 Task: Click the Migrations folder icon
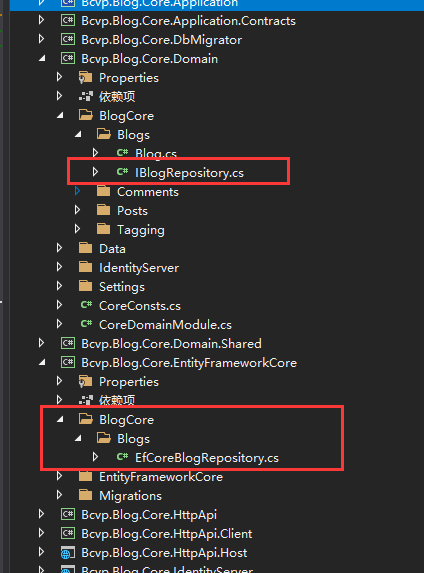(86, 495)
